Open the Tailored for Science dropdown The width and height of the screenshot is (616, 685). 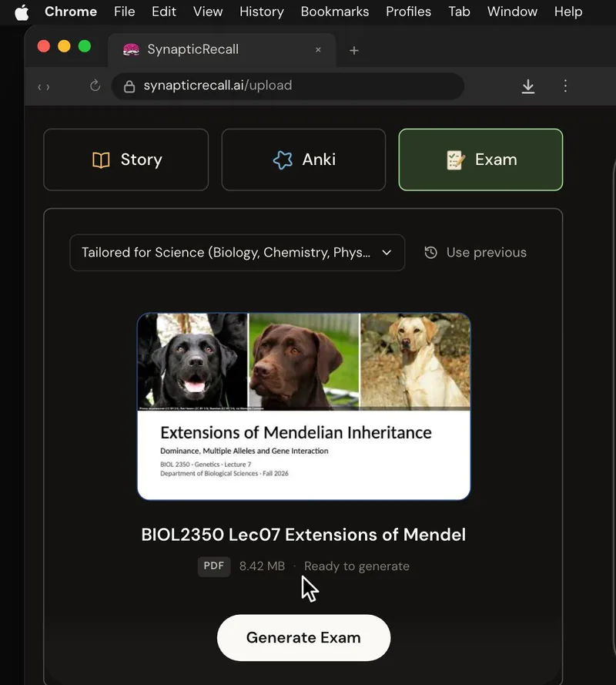pos(237,253)
